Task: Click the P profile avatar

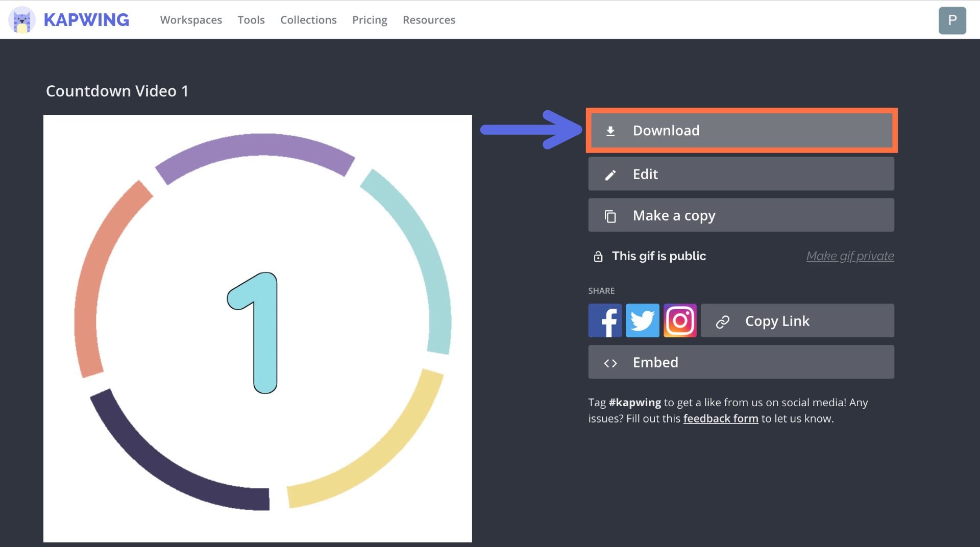Action: (953, 20)
